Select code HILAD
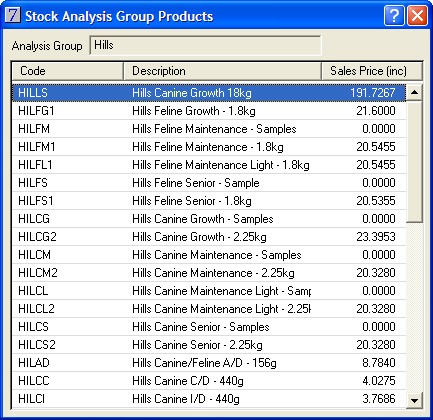Screen dimensions: 433x420 click(x=34, y=363)
